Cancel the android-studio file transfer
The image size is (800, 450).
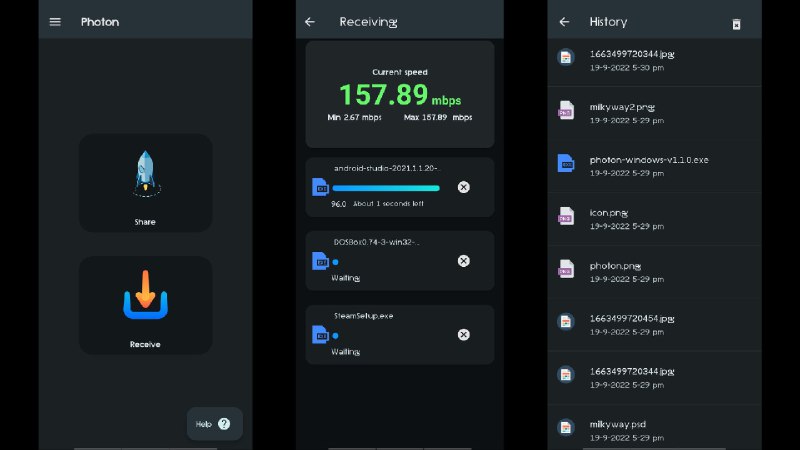click(x=463, y=187)
